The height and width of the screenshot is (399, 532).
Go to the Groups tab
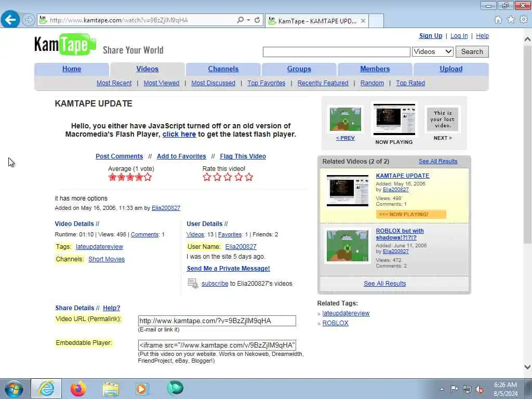(299, 69)
